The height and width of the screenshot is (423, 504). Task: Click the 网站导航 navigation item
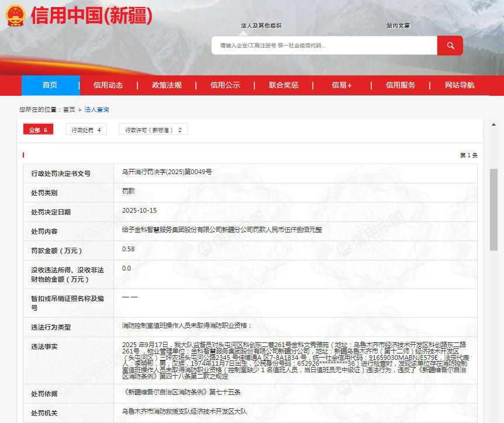click(x=460, y=85)
